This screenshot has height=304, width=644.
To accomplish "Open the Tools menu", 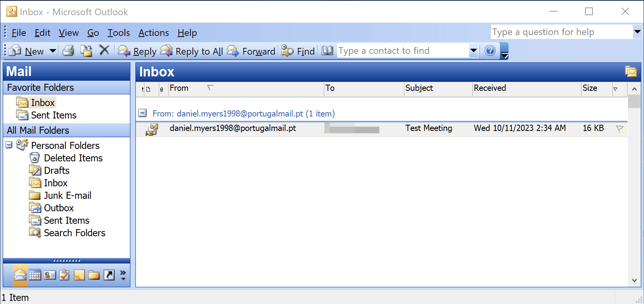I will tap(119, 33).
